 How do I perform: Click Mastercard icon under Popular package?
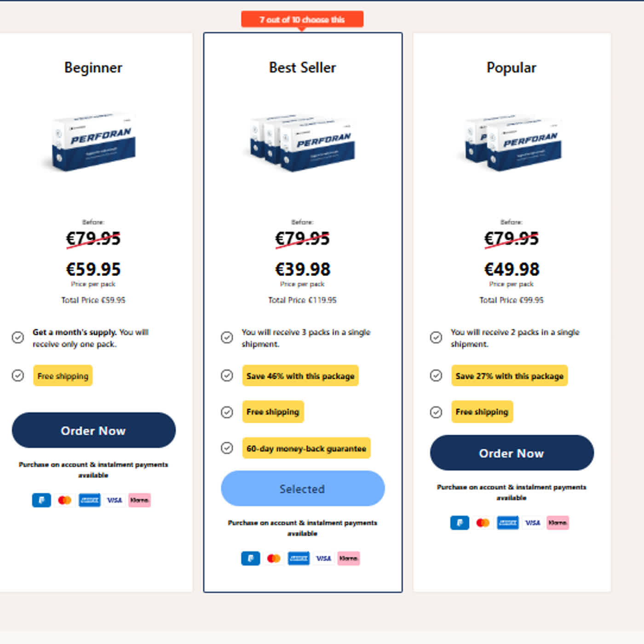point(483,523)
